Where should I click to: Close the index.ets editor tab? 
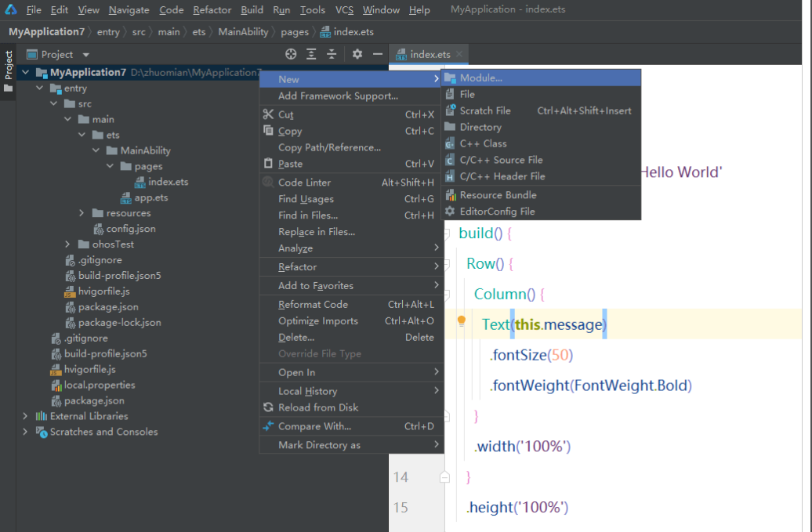point(459,54)
